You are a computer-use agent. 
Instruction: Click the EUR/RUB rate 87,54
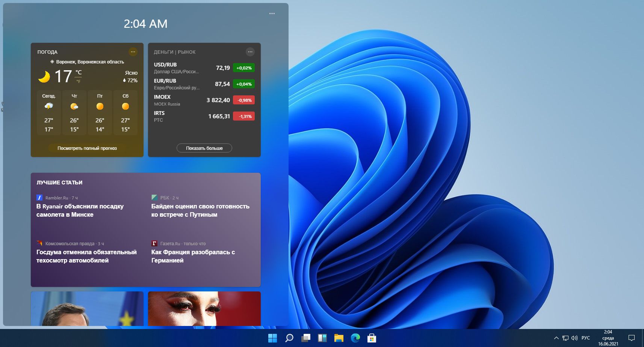pos(222,84)
